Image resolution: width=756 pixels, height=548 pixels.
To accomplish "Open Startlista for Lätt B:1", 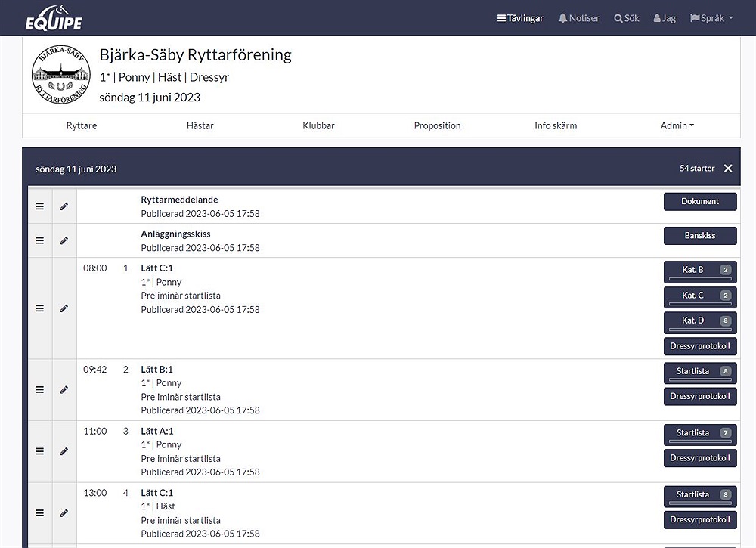I will (699, 372).
